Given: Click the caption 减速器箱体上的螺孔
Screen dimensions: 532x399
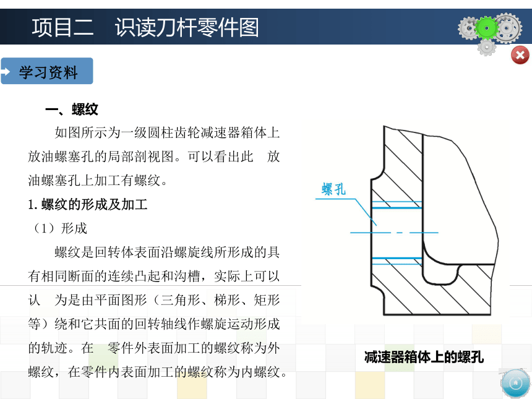Looking at the screenshot, I should [x=424, y=357].
